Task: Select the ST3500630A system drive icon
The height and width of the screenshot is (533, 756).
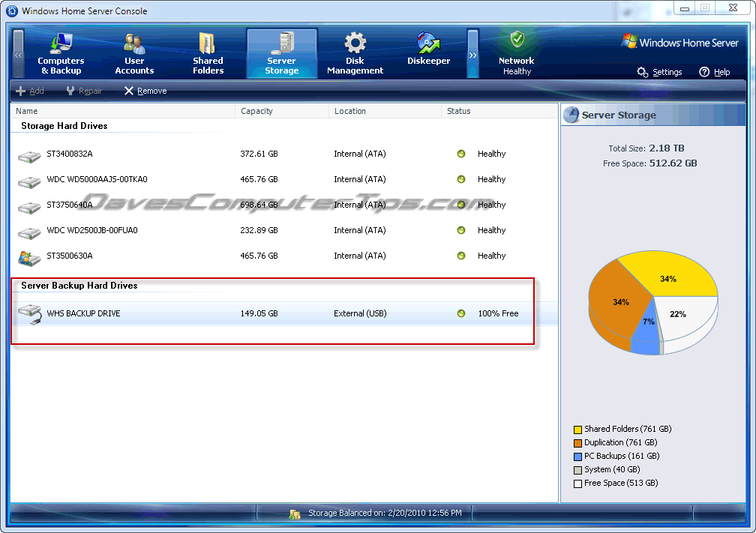Action: pyautogui.click(x=29, y=259)
